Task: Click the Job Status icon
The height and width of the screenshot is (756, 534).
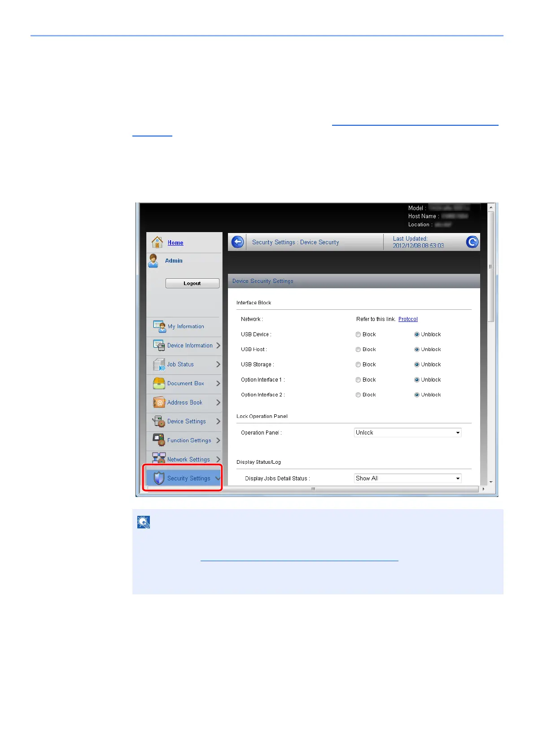Action: coord(159,365)
